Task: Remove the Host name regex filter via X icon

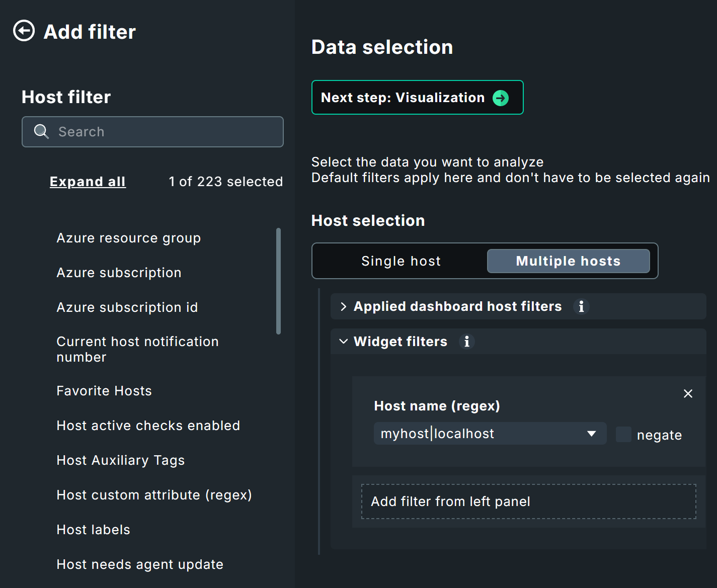Action: (688, 394)
